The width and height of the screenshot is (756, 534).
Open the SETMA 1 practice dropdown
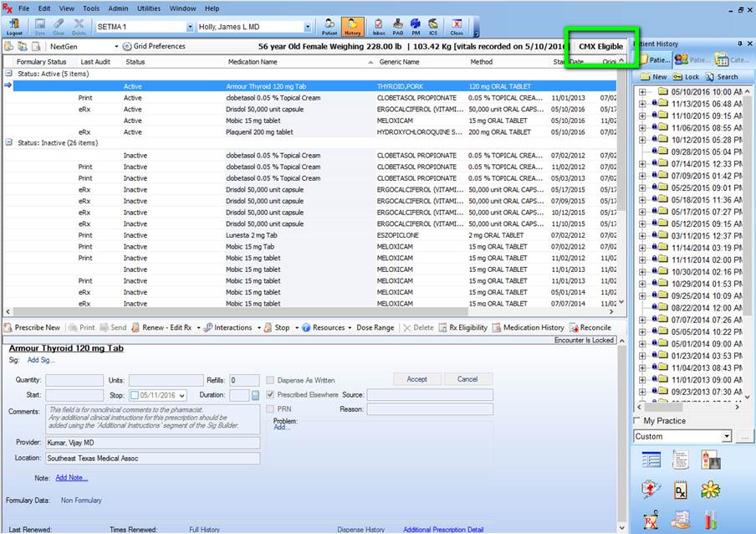click(x=190, y=27)
